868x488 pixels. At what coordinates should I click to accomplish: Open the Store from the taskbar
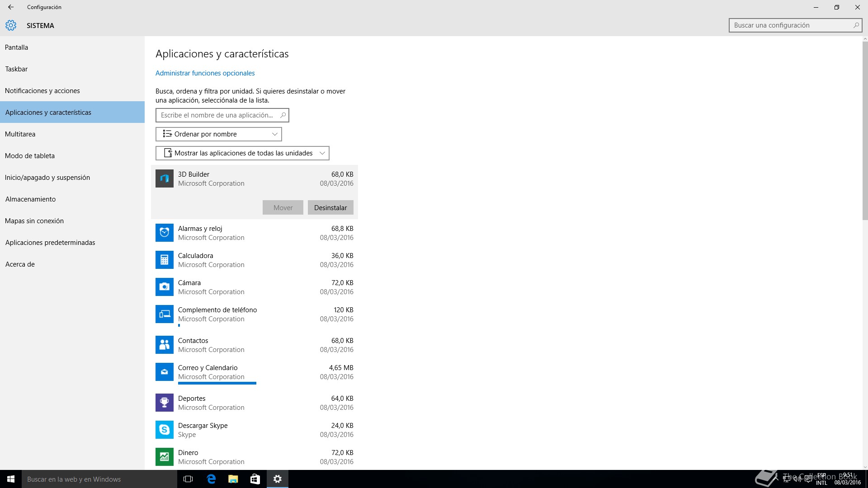tap(255, 479)
